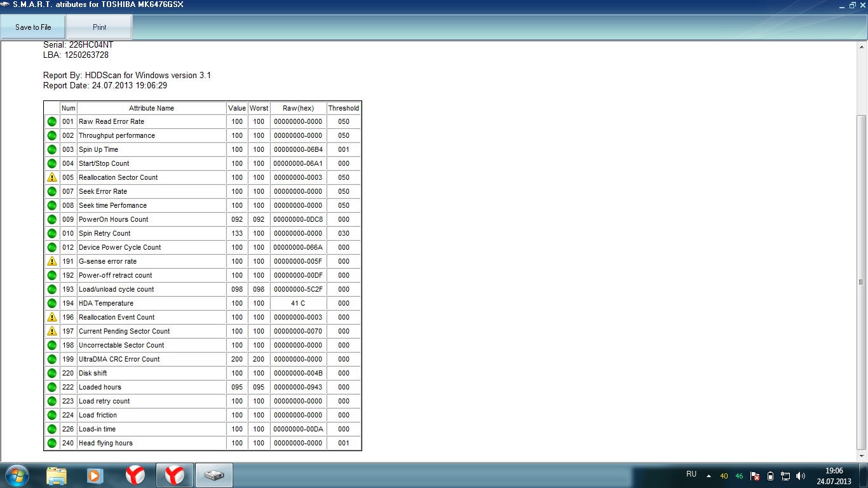Click green status icon for Seek time Perfomance

coord(52,205)
